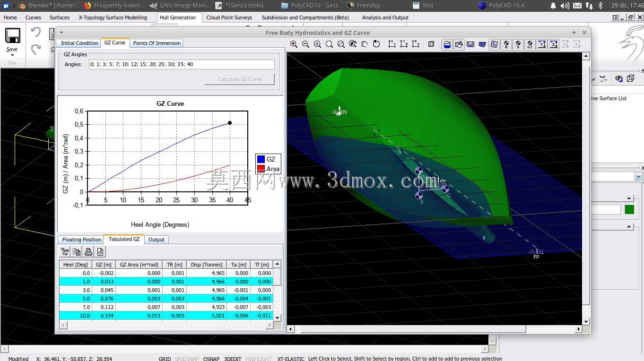Open the combo box in the right panel
This screenshot has width=644, height=361.
[x=638, y=177]
